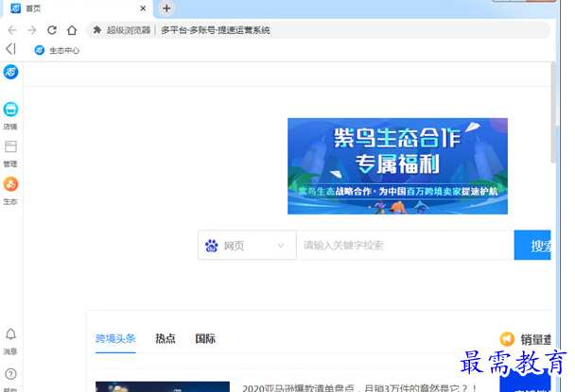Go forward with the forward arrow
Viewport: 575px width, 392px height.
(x=32, y=30)
